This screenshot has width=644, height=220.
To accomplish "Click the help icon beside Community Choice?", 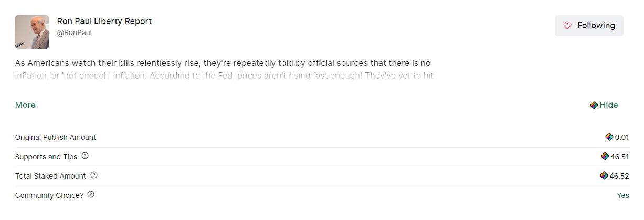I will point(91,195).
